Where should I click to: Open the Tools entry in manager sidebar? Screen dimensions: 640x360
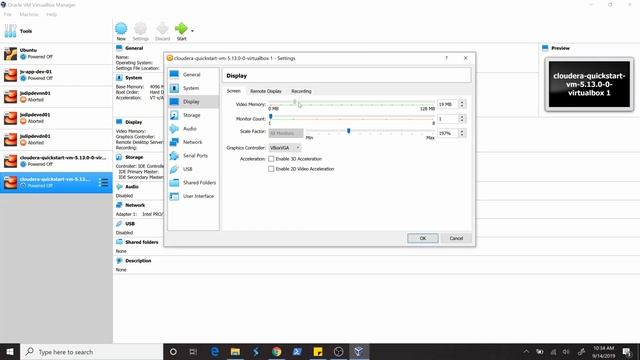56,31
